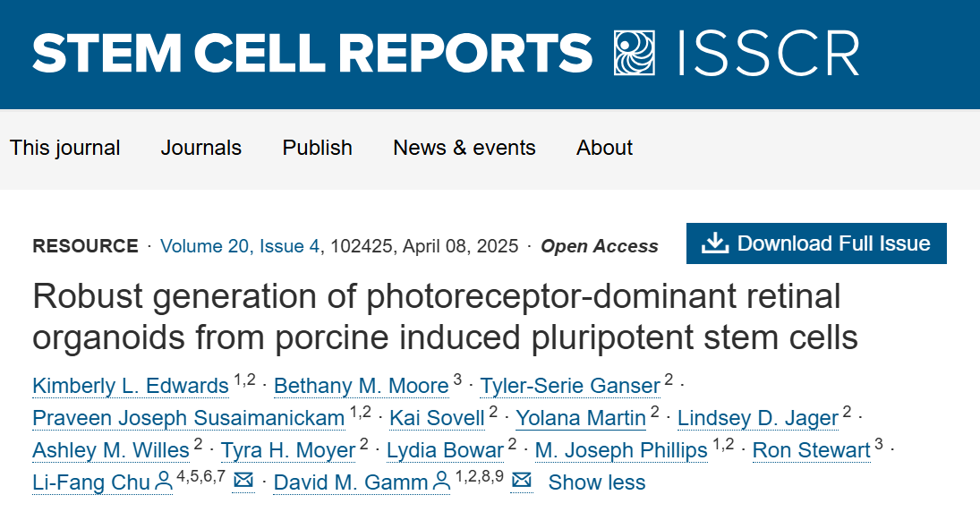
Task: Open the Volume 20, Issue 4 link
Action: (x=239, y=246)
